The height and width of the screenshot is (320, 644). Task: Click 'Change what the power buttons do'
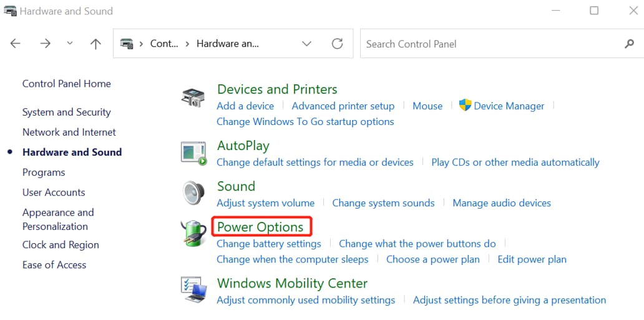pyautogui.click(x=417, y=244)
